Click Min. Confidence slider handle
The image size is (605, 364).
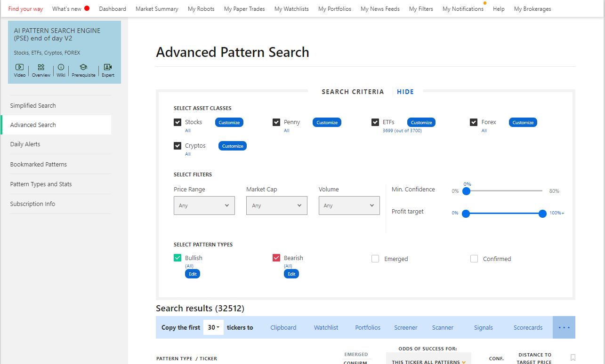466,191
